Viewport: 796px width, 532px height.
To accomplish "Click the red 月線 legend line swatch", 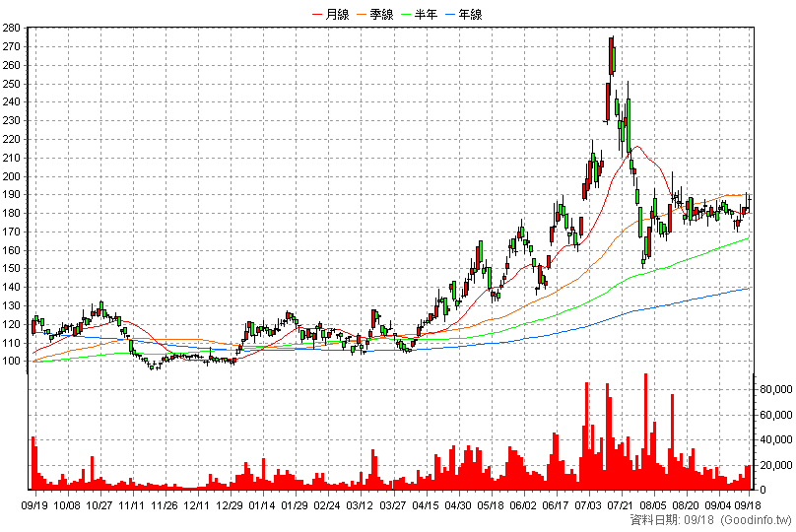I will [x=318, y=15].
